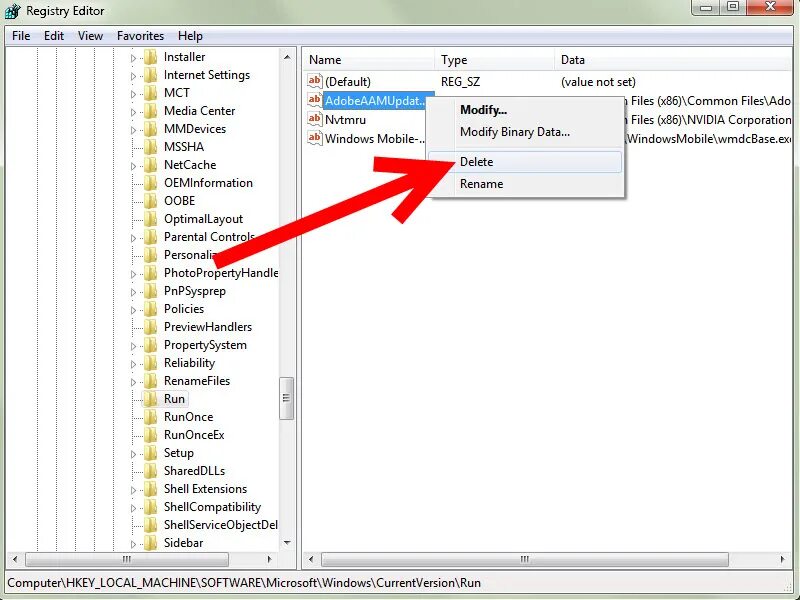Click the registry path in status bar
The image size is (800, 600).
(244, 583)
